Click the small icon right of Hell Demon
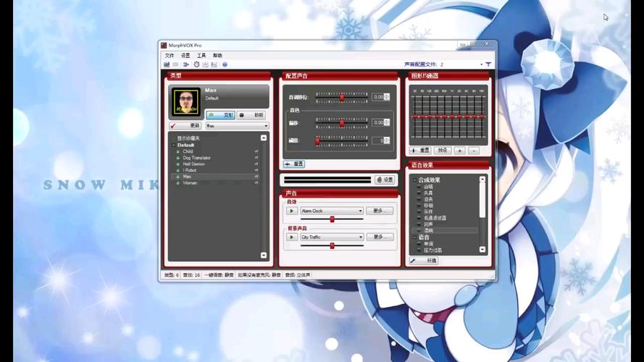This screenshot has height=362, width=644. (x=256, y=164)
